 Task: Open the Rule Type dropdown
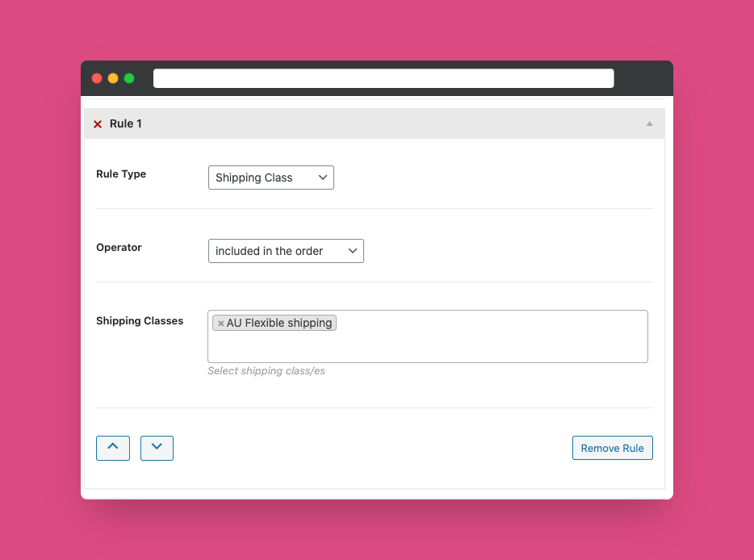(x=270, y=178)
